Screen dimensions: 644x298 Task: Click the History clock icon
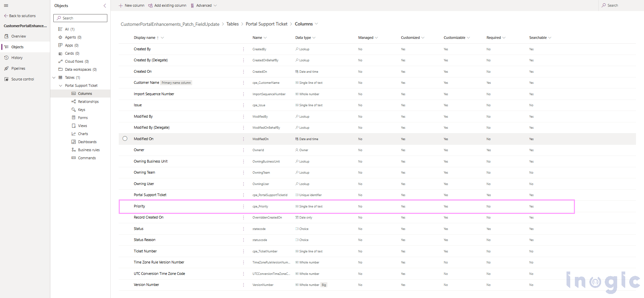point(6,58)
